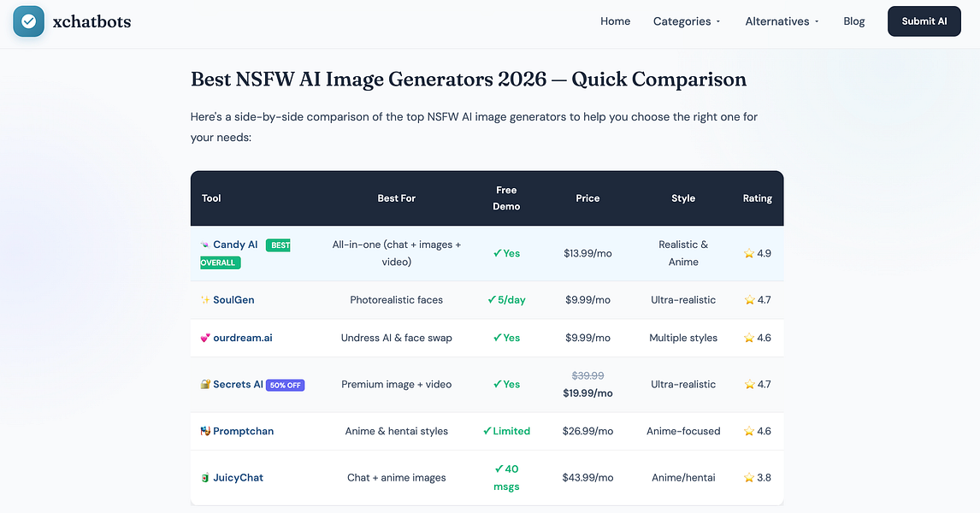Click the mask icon beside Promptchan
980x513 pixels.
click(205, 431)
